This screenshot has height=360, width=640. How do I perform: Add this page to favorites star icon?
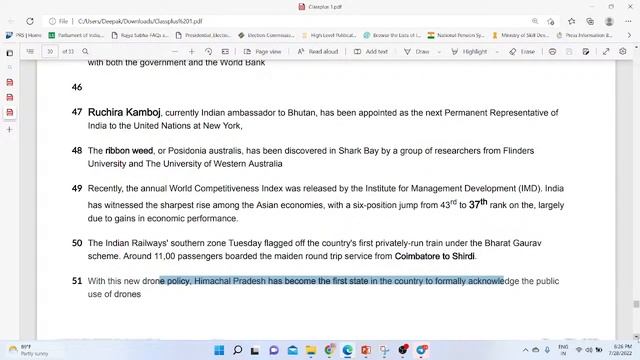point(551,21)
